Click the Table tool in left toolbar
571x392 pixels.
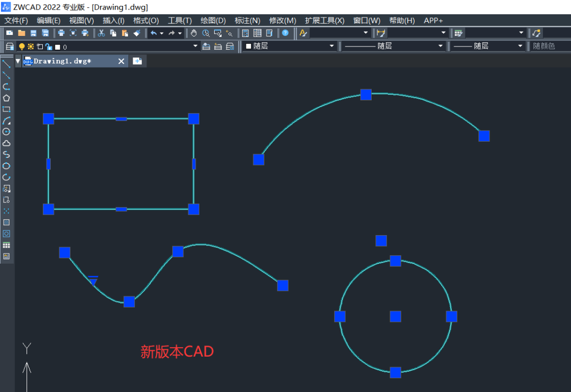[6, 245]
